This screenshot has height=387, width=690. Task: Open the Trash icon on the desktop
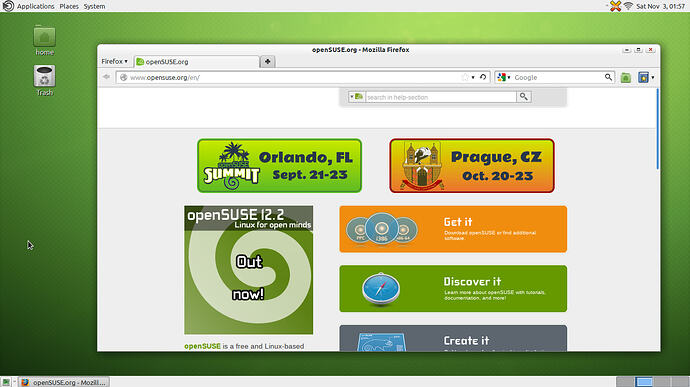44,80
